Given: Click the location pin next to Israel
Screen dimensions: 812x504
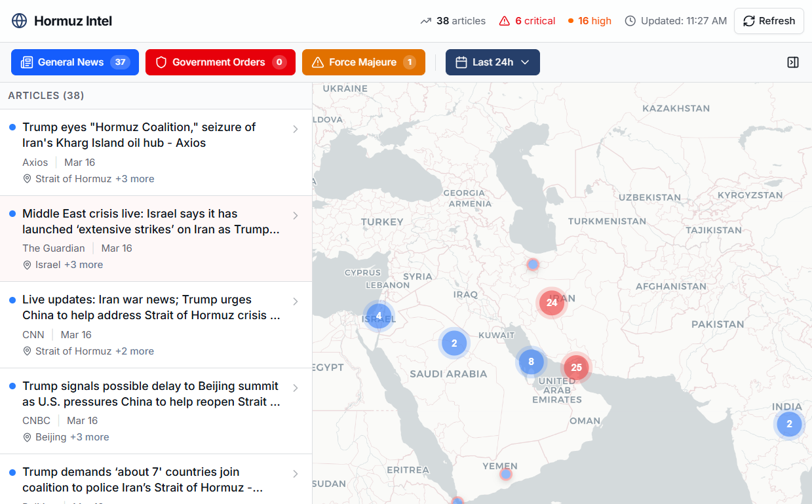Looking at the screenshot, I should point(28,265).
